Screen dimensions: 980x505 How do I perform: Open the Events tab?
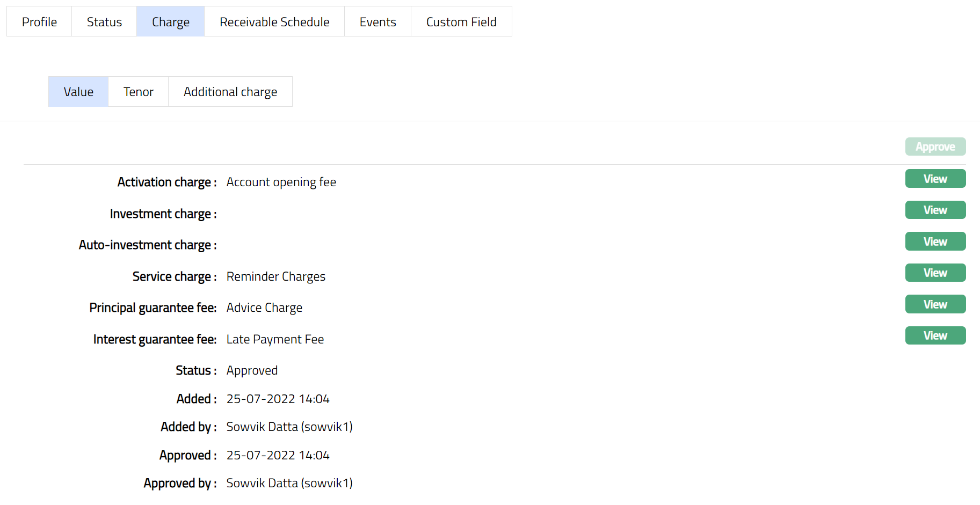[378, 22]
